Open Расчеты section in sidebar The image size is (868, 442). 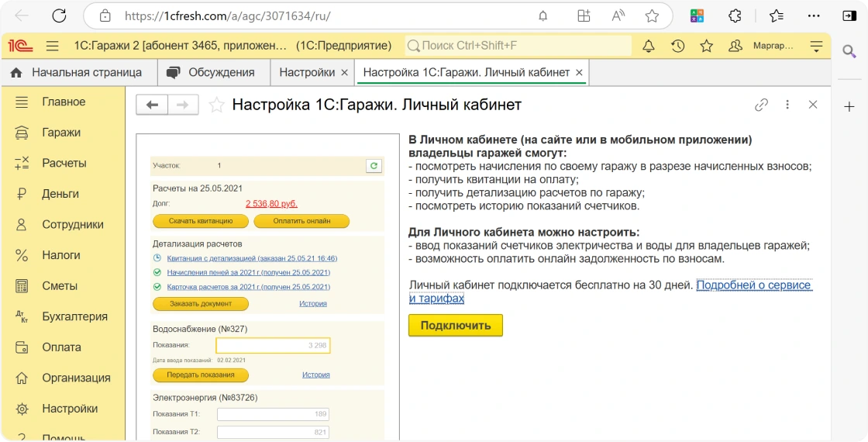coord(63,163)
